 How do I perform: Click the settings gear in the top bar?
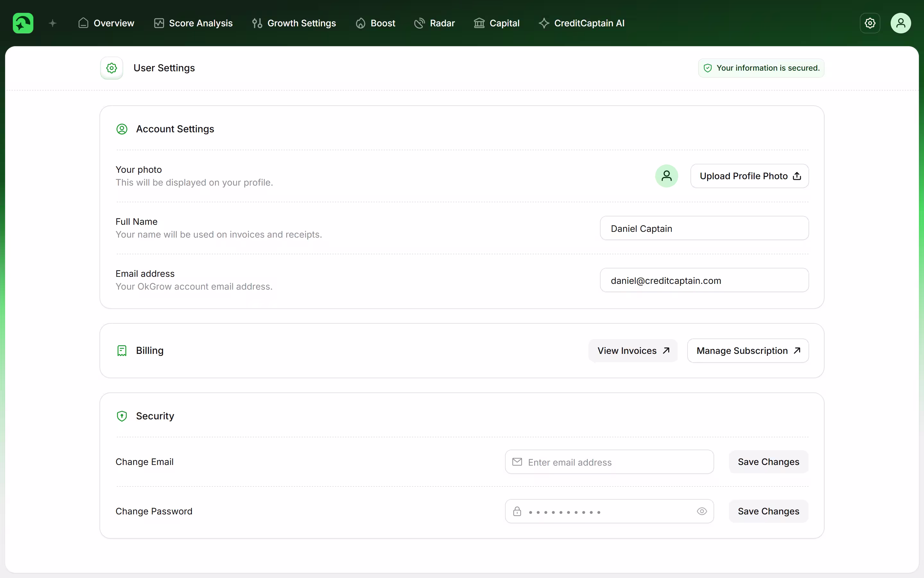coord(870,23)
